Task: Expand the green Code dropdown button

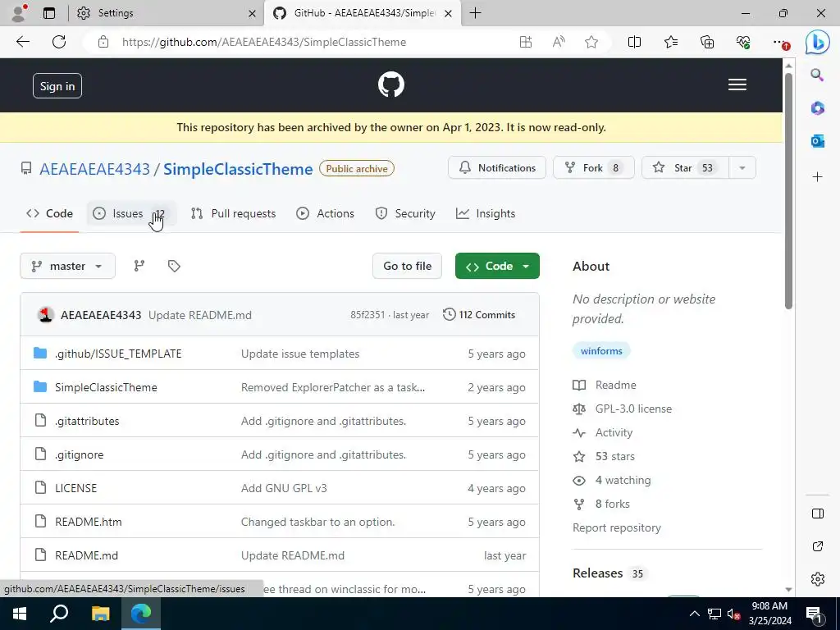Action: [x=497, y=266]
